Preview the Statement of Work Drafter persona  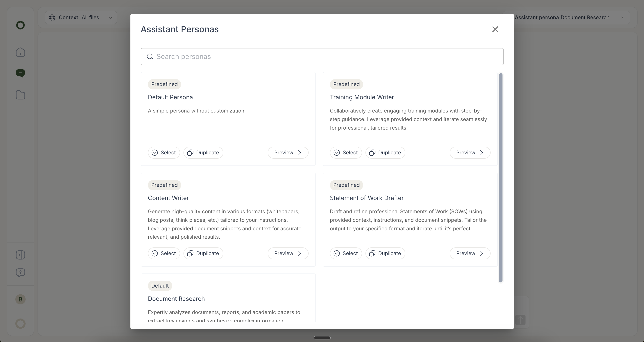tap(470, 253)
